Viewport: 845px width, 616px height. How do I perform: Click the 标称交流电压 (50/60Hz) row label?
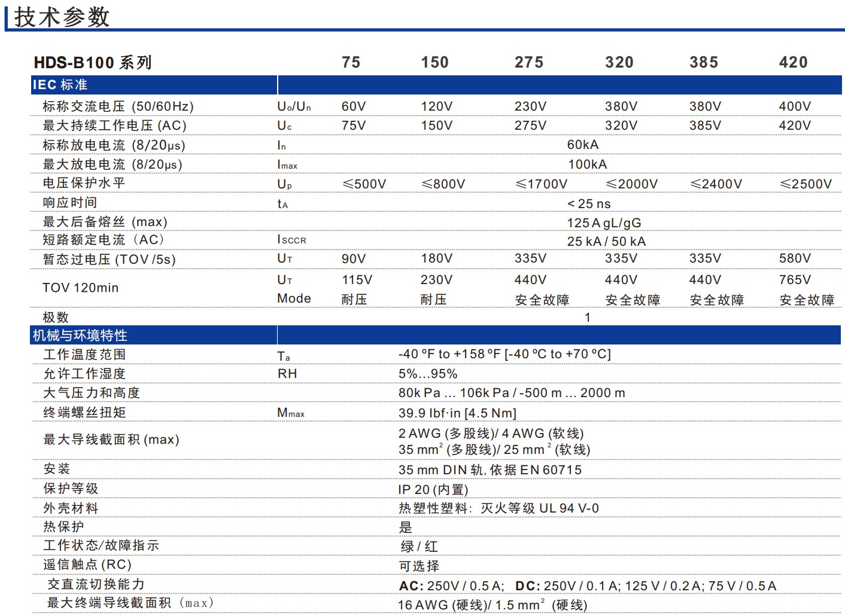(x=118, y=106)
